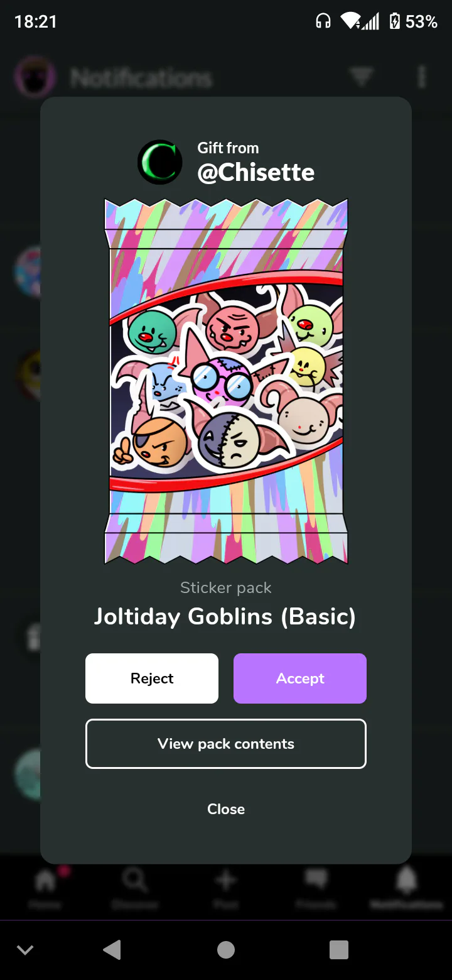452x980 pixels.
Task: Tap the glasses goblin sticker
Action: coord(221,380)
